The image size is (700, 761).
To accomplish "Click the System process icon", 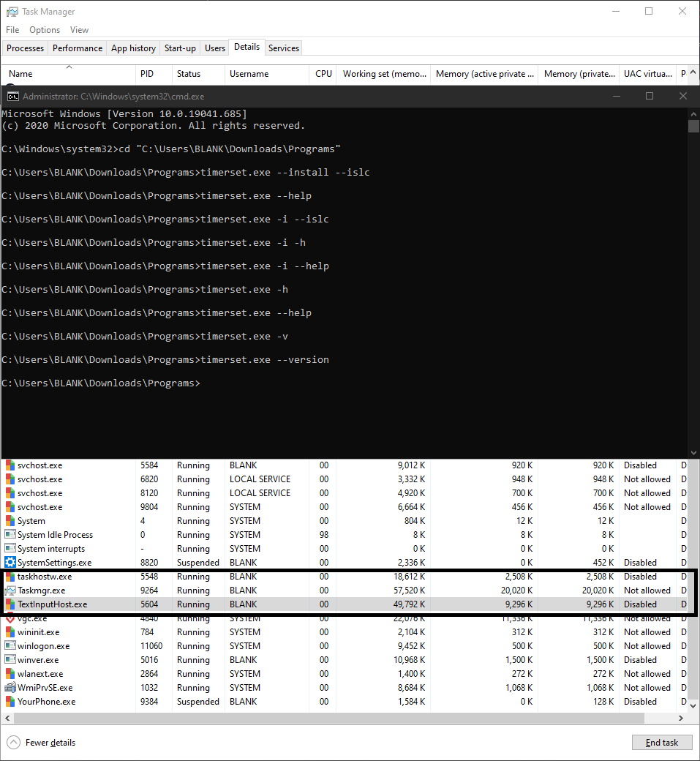I will [10, 521].
